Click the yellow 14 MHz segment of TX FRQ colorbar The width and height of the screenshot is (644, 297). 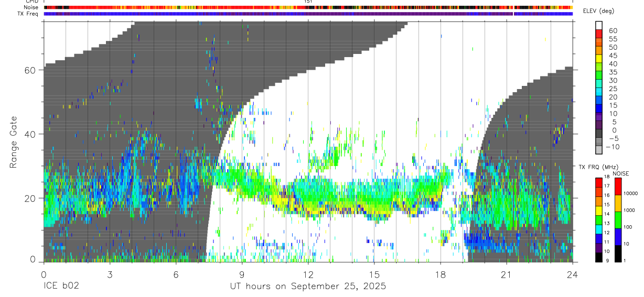click(599, 211)
